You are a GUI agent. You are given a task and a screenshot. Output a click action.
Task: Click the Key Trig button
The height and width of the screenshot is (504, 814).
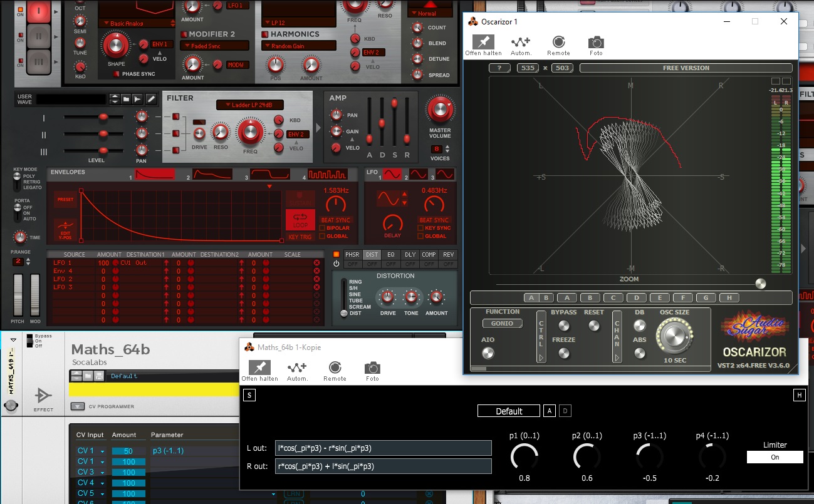(301, 237)
